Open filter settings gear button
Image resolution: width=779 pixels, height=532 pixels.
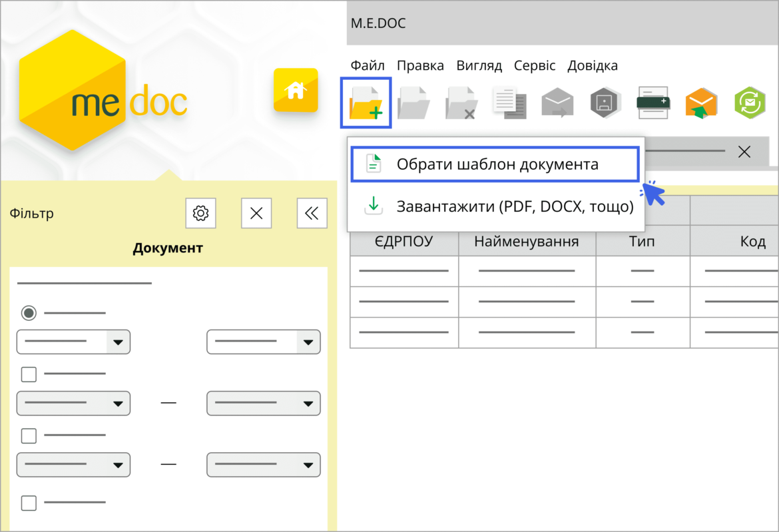pyautogui.click(x=200, y=213)
